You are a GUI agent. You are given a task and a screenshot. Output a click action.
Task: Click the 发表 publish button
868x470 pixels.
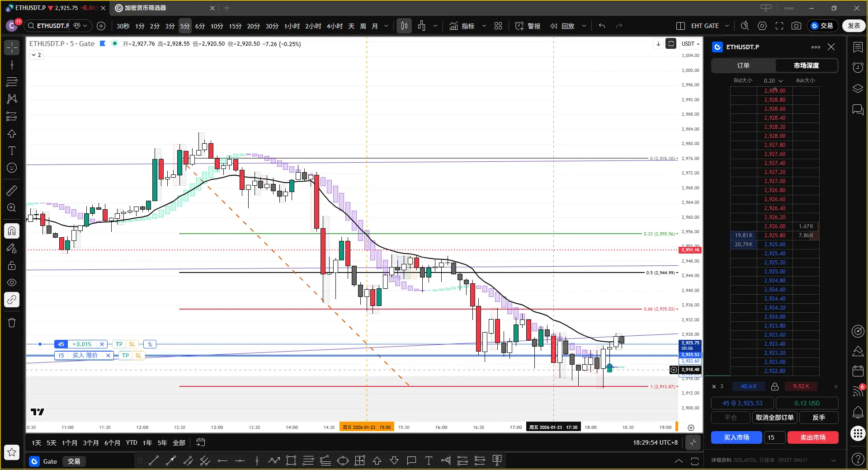(854, 26)
